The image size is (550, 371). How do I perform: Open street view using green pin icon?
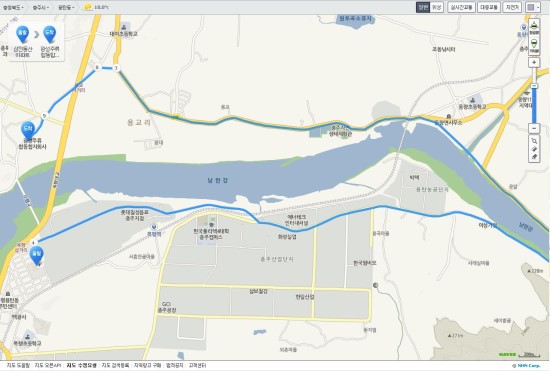(534, 45)
